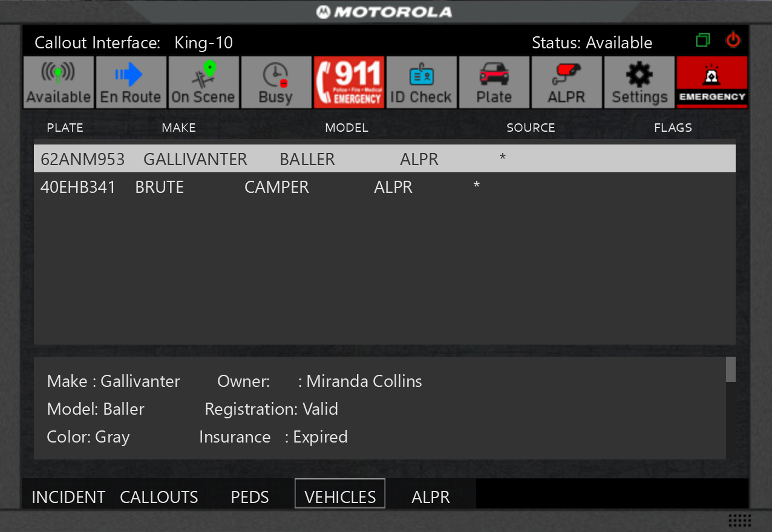Trigger the red EMERGENCY button
The width and height of the screenshot is (772, 532).
(x=711, y=83)
